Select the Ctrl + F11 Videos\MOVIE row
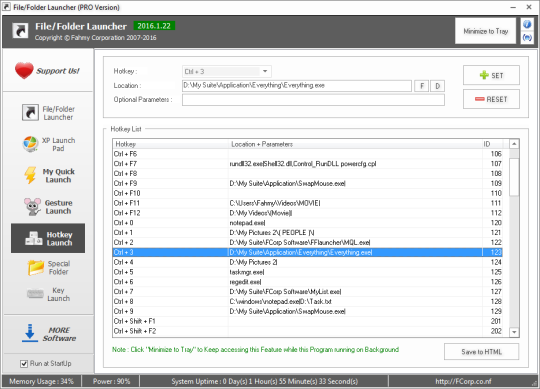Viewport: 540px width, 389px height. pos(308,203)
